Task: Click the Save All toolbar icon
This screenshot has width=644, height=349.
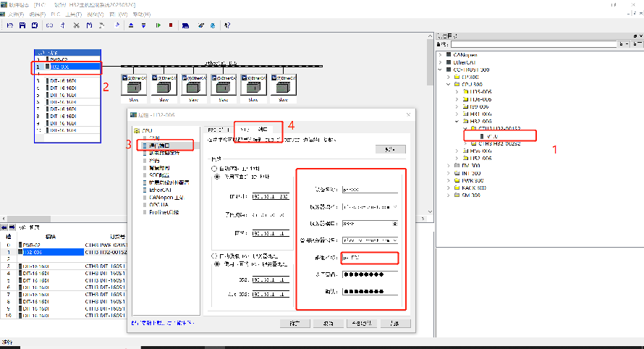Action: tap(35, 25)
